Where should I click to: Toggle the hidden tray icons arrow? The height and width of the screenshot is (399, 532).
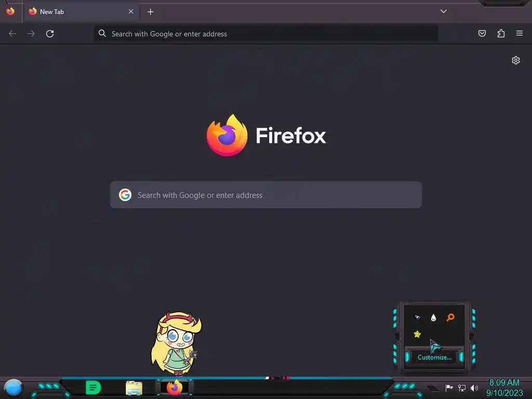coord(433,388)
